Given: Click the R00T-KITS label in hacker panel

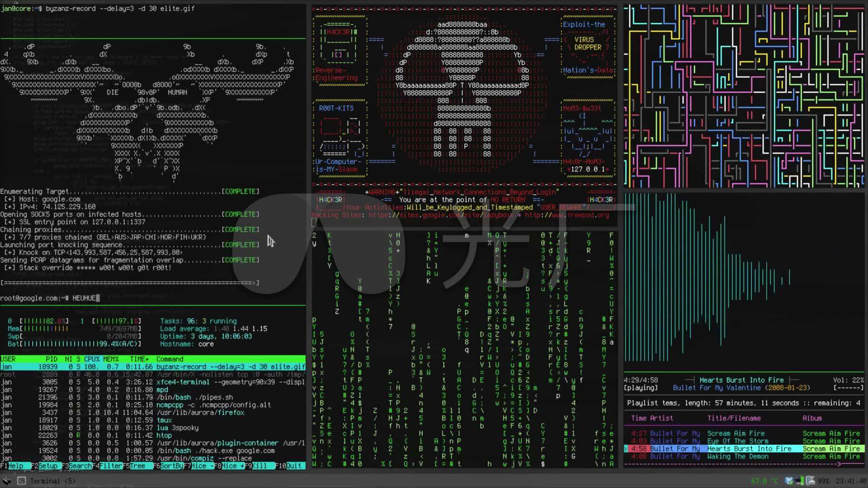Looking at the screenshot, I should click(x=336, y=108).
